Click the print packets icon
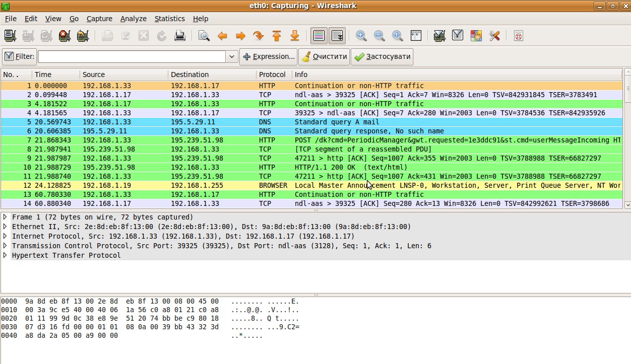 click(x=180, y=36)
